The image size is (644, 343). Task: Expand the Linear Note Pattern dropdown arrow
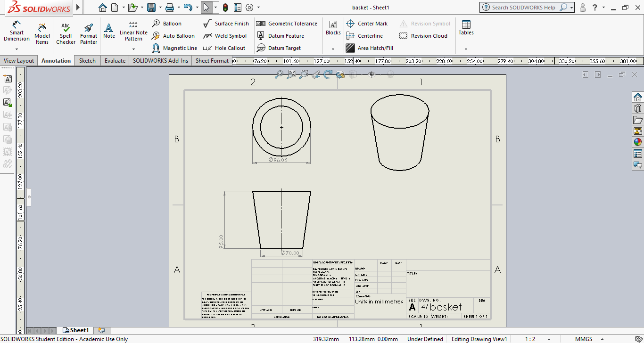click(x=133, y=49)
